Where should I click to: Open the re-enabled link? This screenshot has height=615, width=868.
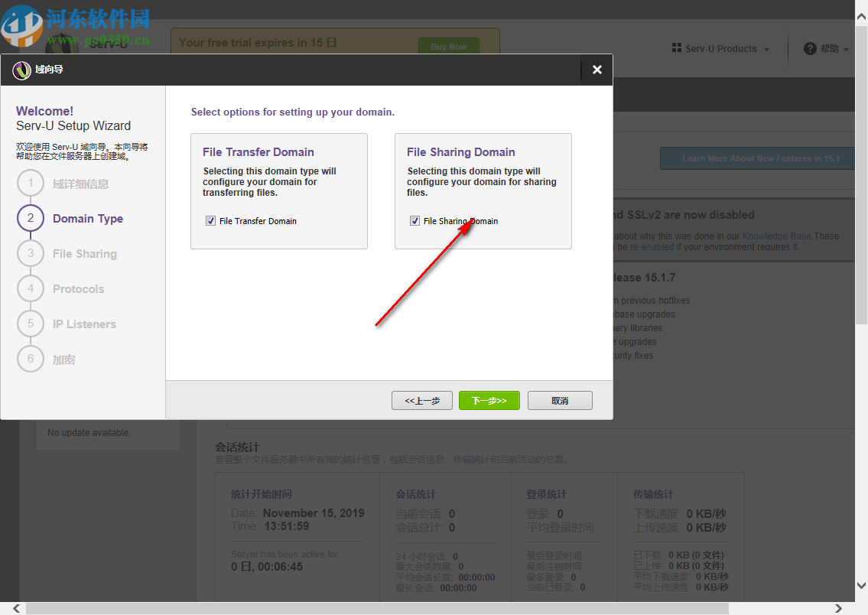point(652,247)
